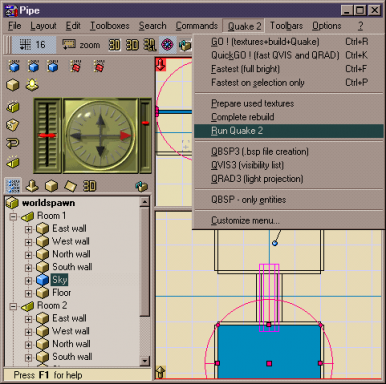The width and height of the screenshot is (386, 384).
Task: Click the compass dial's red right arrow
Action: pyautogui.click(x=125, y=135)
